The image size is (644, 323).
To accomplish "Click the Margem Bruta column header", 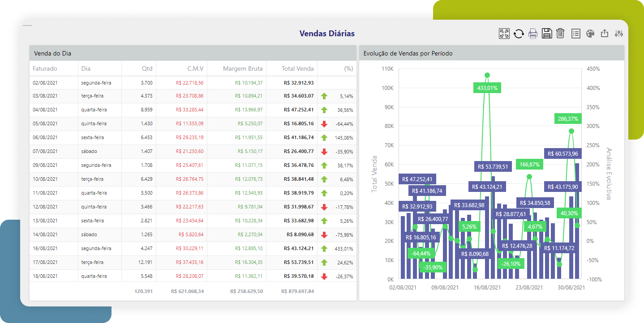I will coord(242,69).
